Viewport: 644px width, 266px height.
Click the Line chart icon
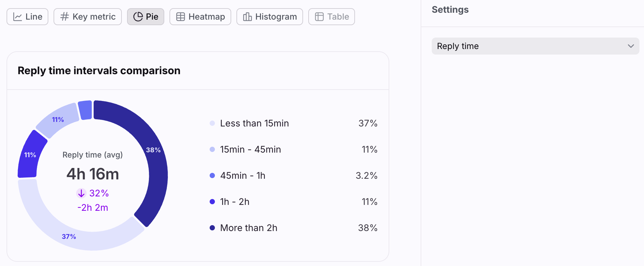click(17, 17)
